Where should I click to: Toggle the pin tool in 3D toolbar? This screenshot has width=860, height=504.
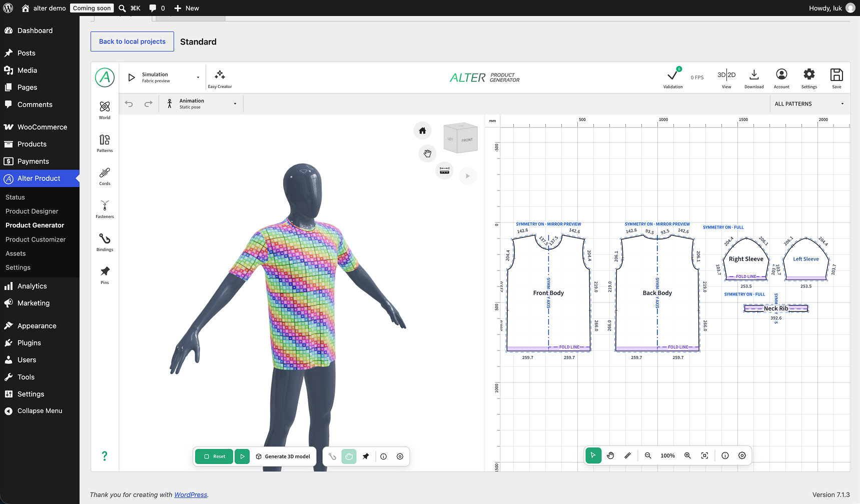click(x=366, y=456)
